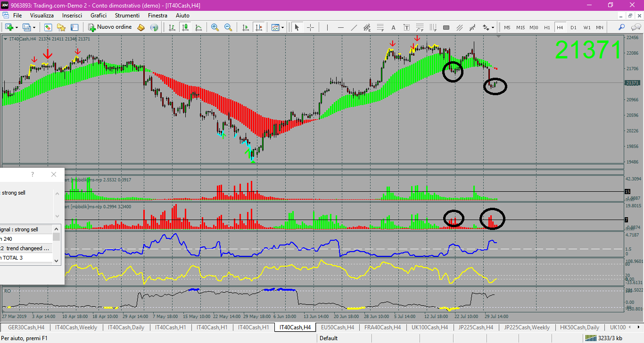The image size is (644, 343).
Task: Set timeframe to M30
Action: [x=534, y=27]
